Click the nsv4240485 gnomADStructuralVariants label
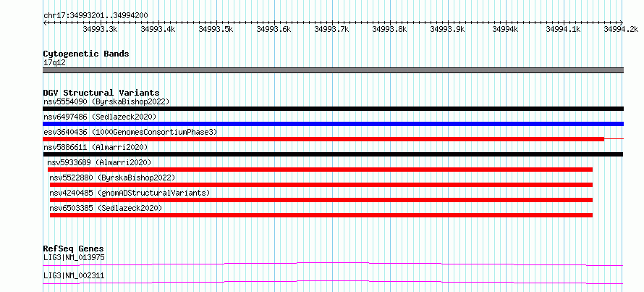The image size is (644, 292). pyautogui.click(x=130, y=193)
